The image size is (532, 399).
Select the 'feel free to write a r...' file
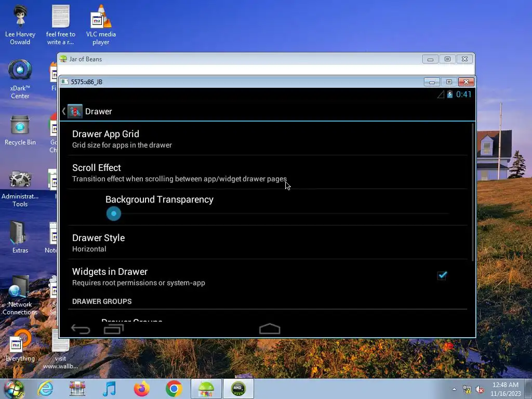(61, 25)
